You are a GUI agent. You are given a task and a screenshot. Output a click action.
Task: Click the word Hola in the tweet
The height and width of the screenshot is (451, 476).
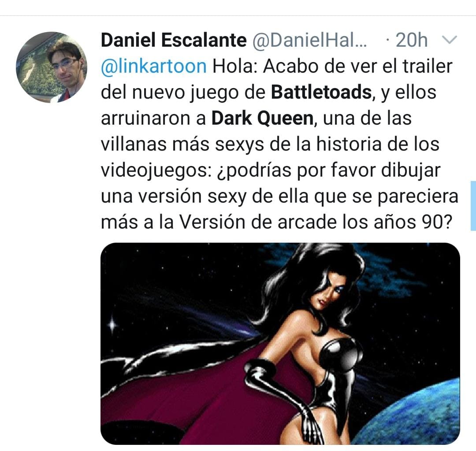pos(235,66)
